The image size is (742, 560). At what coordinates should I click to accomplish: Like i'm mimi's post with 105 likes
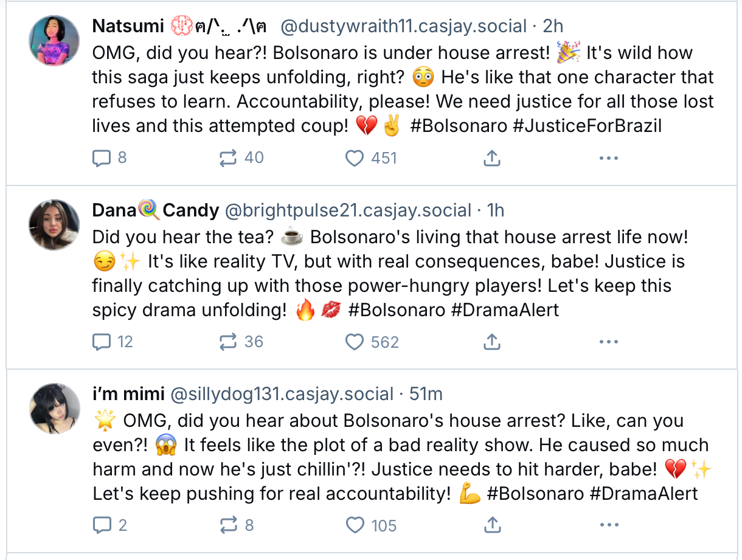point(354,525)
